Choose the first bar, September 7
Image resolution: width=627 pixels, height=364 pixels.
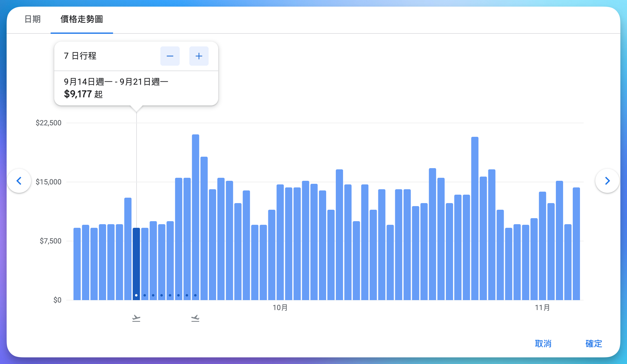[77, 264]
